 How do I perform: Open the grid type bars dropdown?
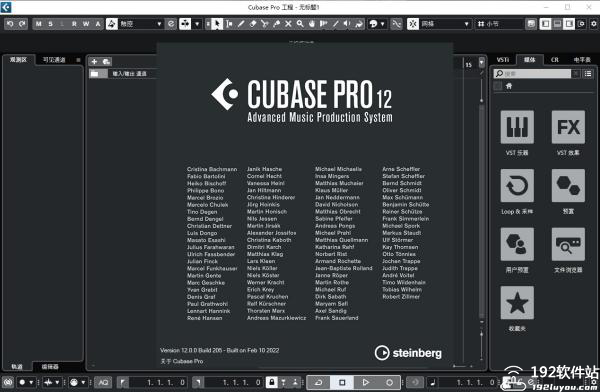coord(499,24)
